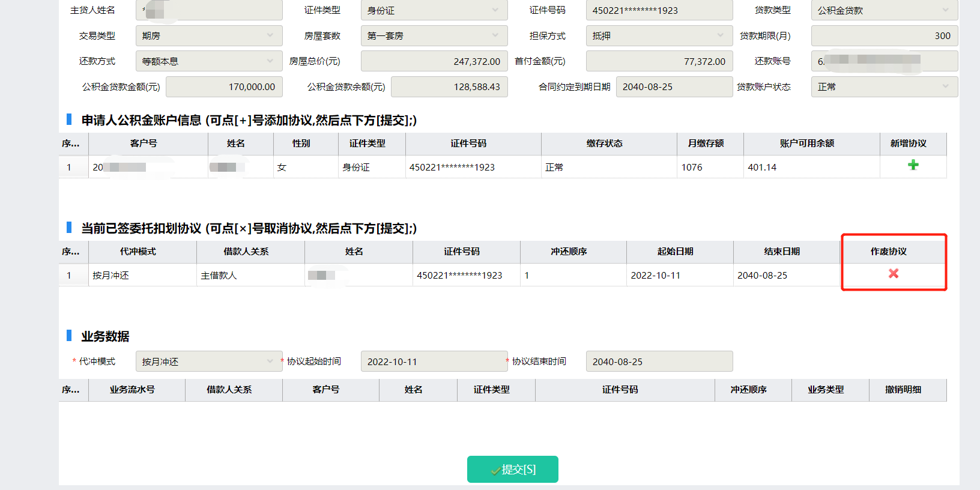Click the 冲还顺序 header in signed agreements table

(569, 252)
